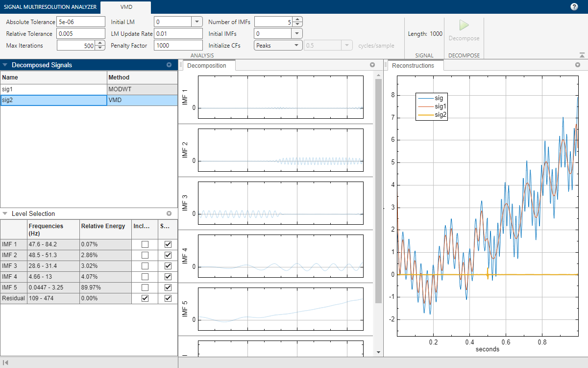Select the VMD toolstrip tab
Viewport: 588px width, 368px height.
point(126,7)
